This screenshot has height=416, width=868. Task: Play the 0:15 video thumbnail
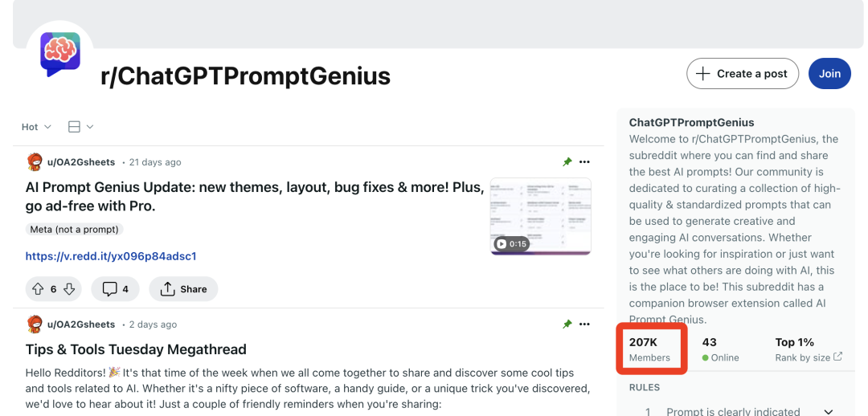(540, 216)
